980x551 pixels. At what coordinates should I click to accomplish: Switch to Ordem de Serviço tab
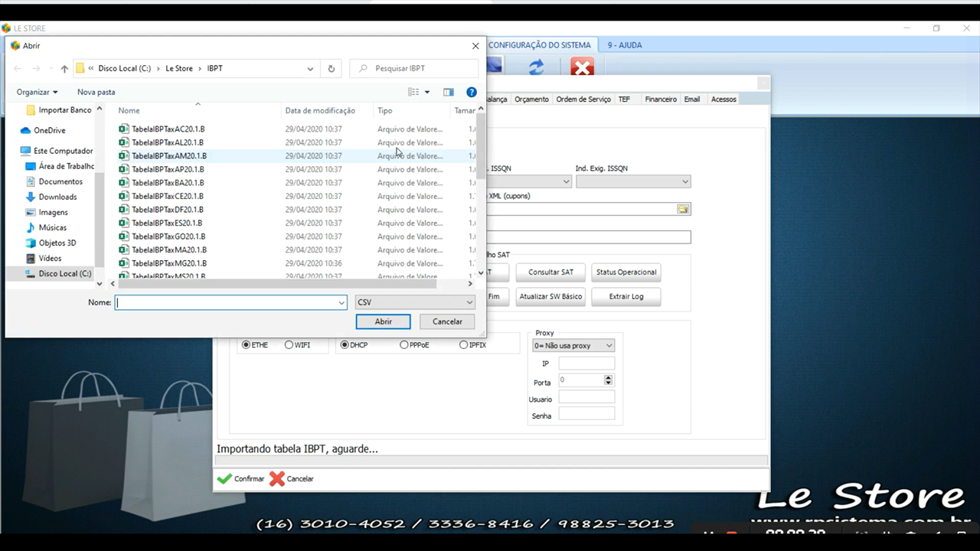point(583,99)
